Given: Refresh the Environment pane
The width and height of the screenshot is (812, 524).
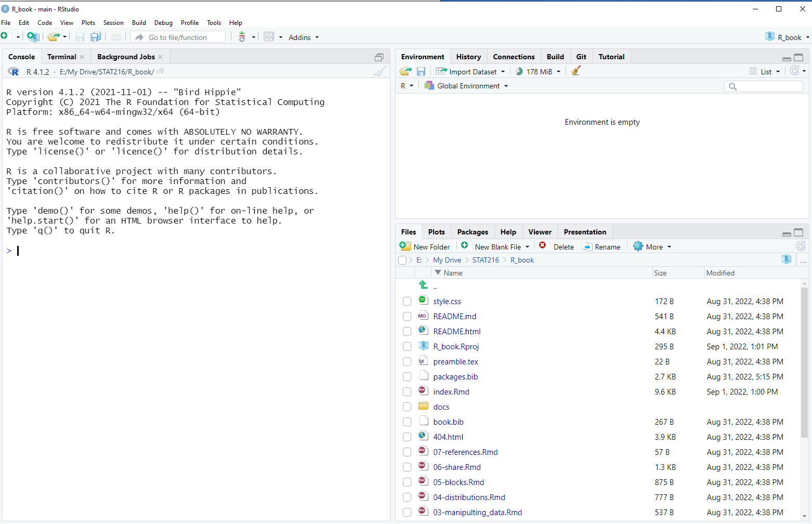Looking at the screenshot, I should point(794,71).
